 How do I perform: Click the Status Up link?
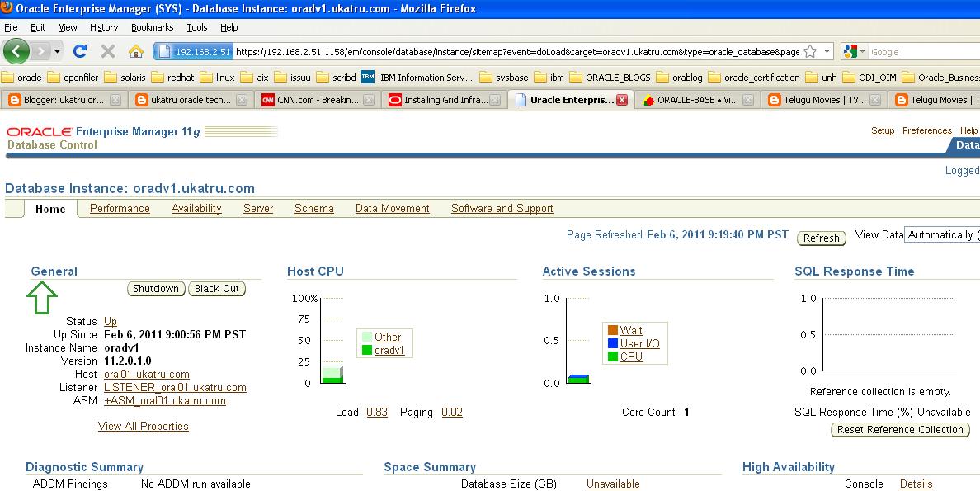point(110,322)
